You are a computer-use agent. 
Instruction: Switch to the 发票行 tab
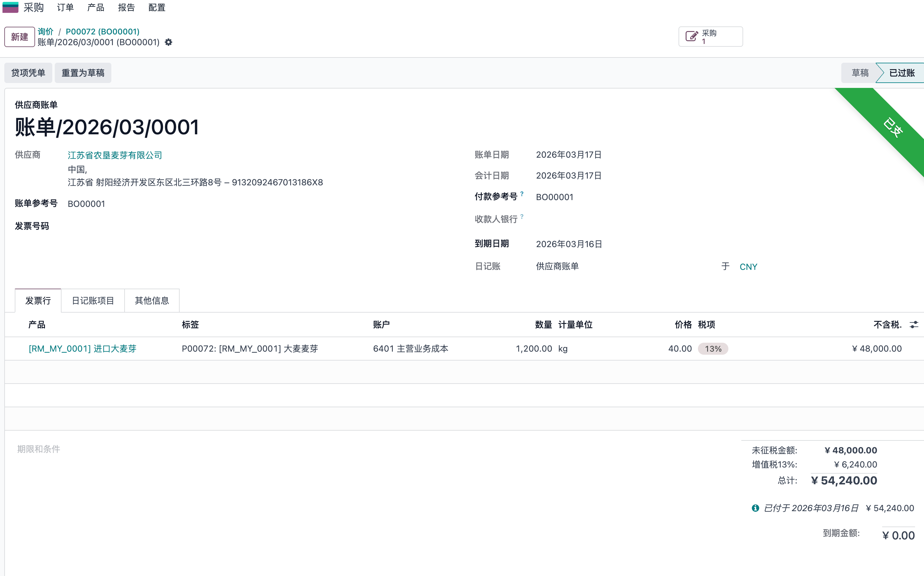[38, 301]
